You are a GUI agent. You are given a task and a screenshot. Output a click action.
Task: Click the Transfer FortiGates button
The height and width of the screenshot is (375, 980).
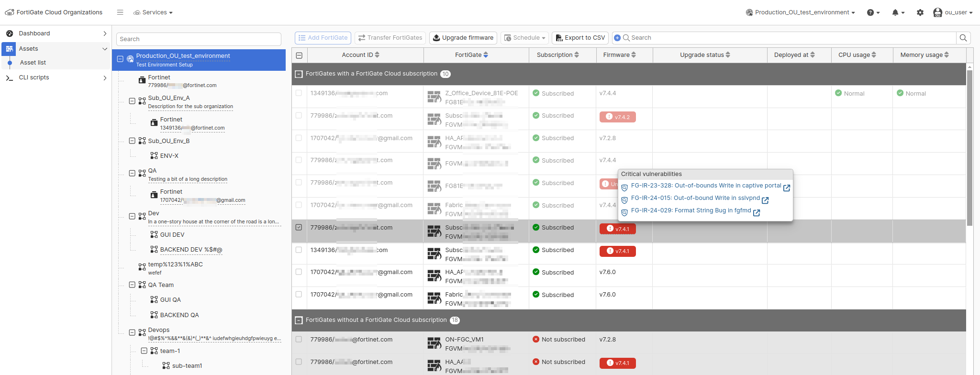tap(390, 38)
